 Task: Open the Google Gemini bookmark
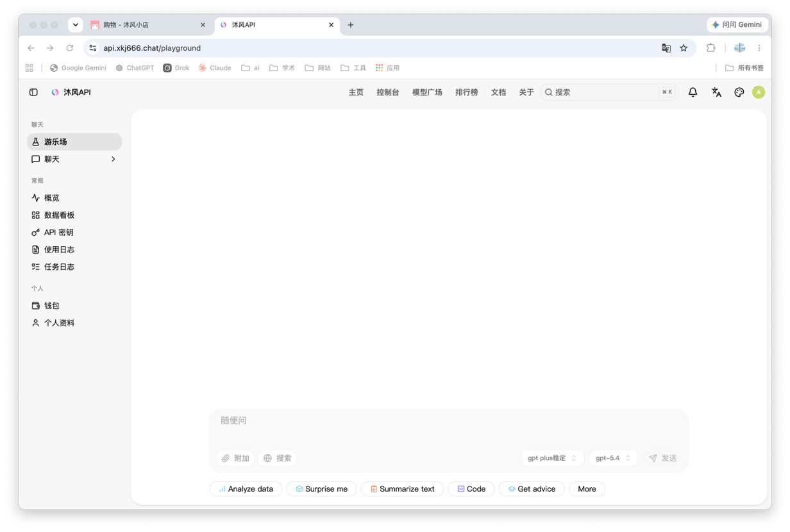pyautogui.click(x=78, y=68)
